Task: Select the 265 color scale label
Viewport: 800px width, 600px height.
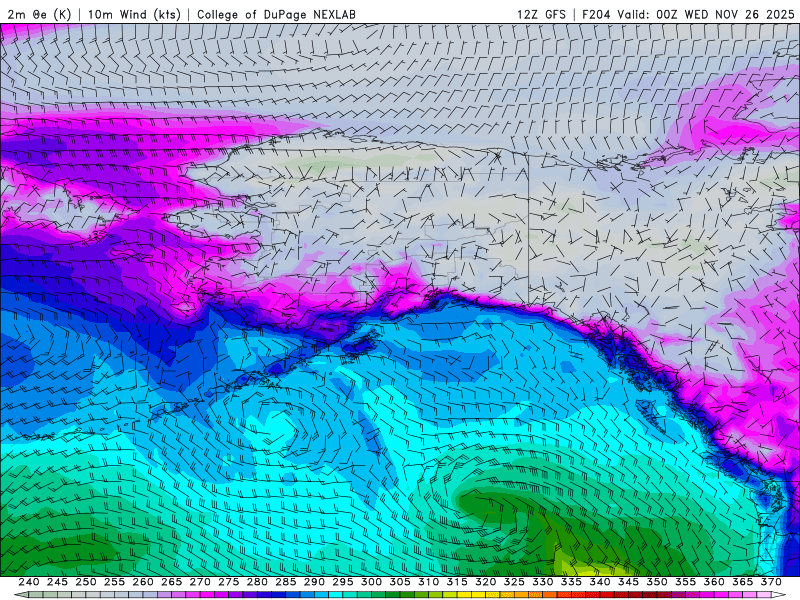Action: coord(171,582)
